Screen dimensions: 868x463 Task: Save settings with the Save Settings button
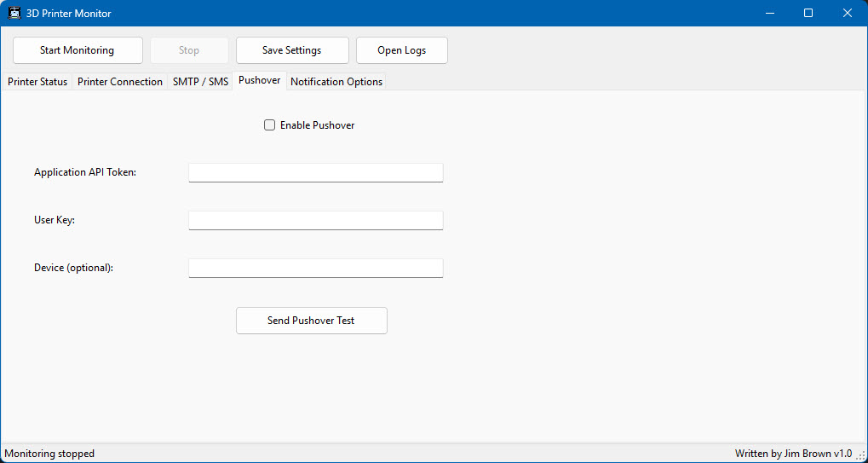(x=292, y=50)
